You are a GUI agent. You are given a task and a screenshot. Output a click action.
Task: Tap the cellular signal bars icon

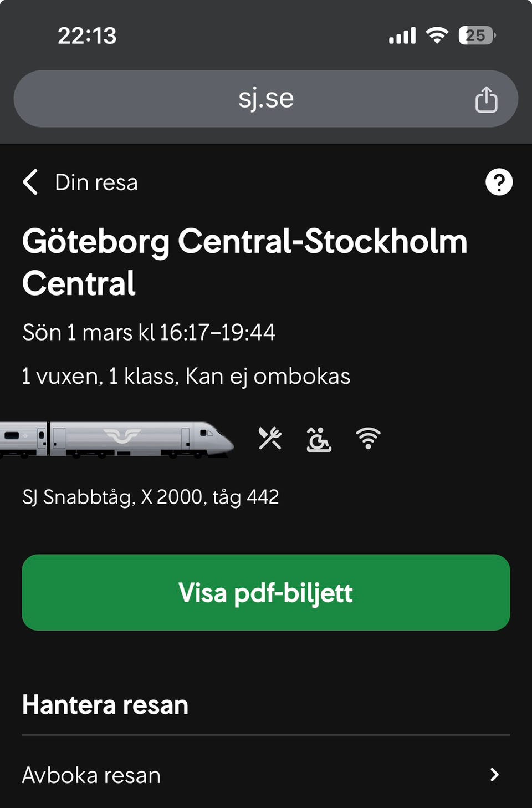coord(402,36)
